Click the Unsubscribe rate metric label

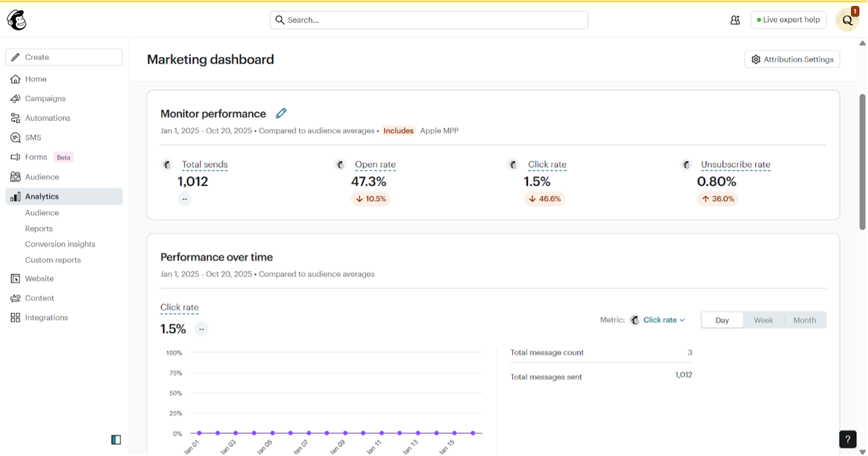[x=736, y=165]
